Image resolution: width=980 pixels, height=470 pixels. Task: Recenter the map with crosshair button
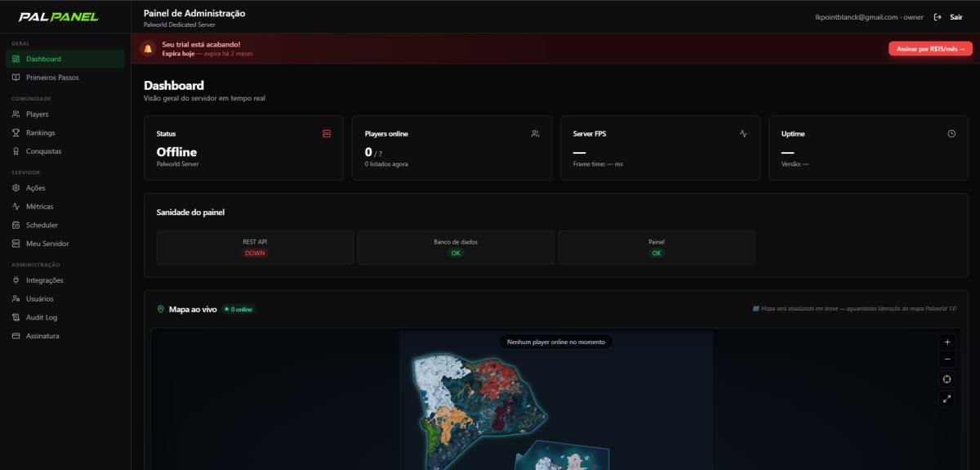click(947, 378)
